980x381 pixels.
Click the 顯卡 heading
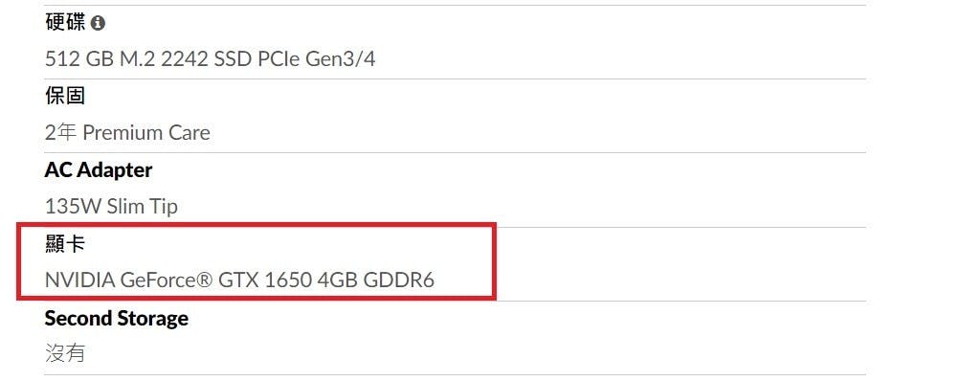[65, 244]
